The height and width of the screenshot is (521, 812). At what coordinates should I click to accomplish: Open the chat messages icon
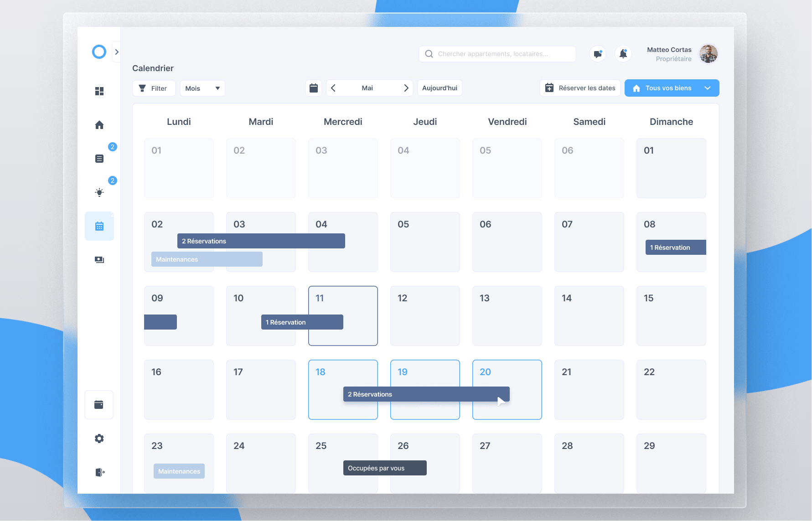click(598, 54)
